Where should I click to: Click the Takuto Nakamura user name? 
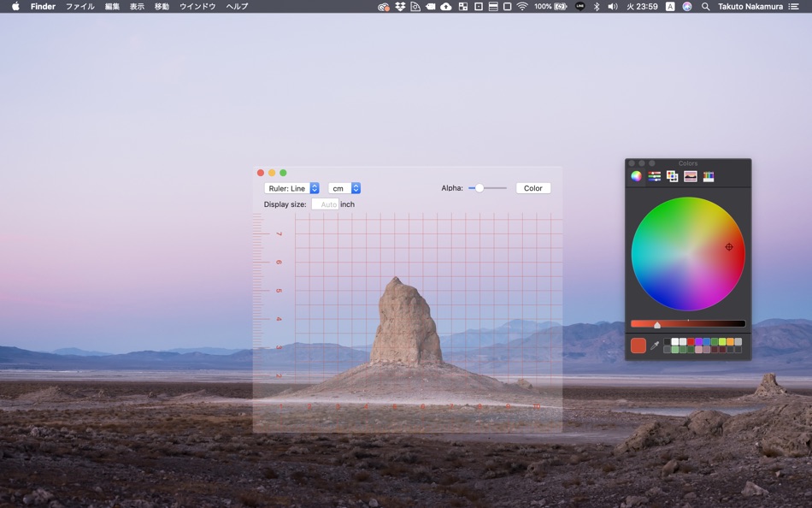tap(750, 6)
